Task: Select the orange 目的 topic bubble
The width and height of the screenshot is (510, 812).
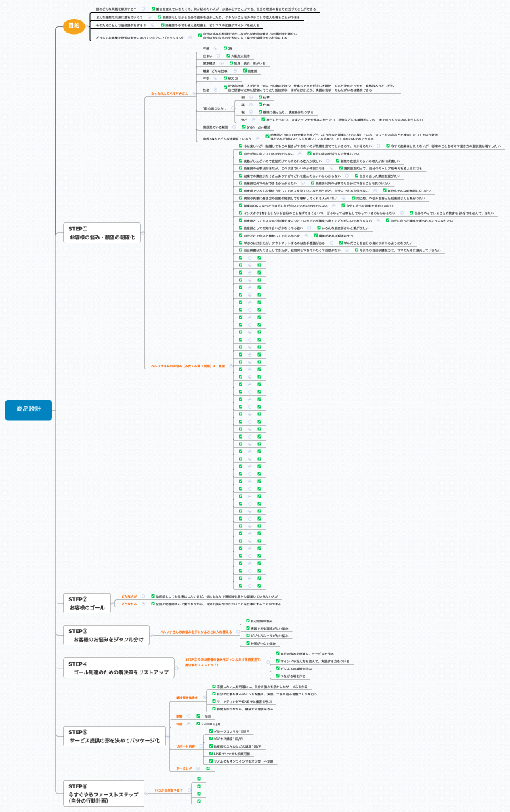Action: (74, 26)
